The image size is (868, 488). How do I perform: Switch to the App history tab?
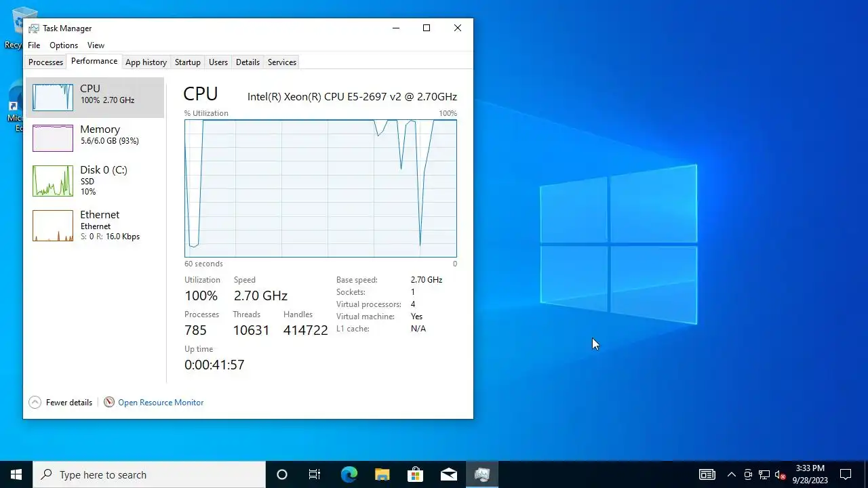[x=146, y=62]
